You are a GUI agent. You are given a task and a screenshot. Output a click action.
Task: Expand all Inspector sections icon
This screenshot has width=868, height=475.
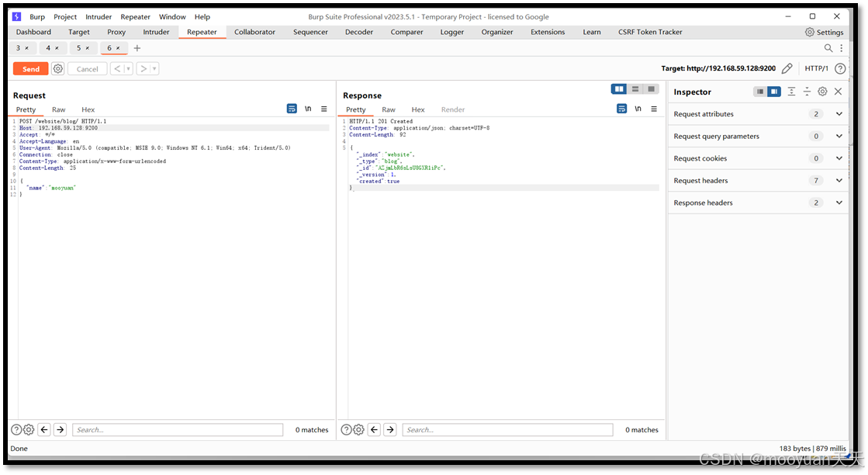click(x=792, y=92)
